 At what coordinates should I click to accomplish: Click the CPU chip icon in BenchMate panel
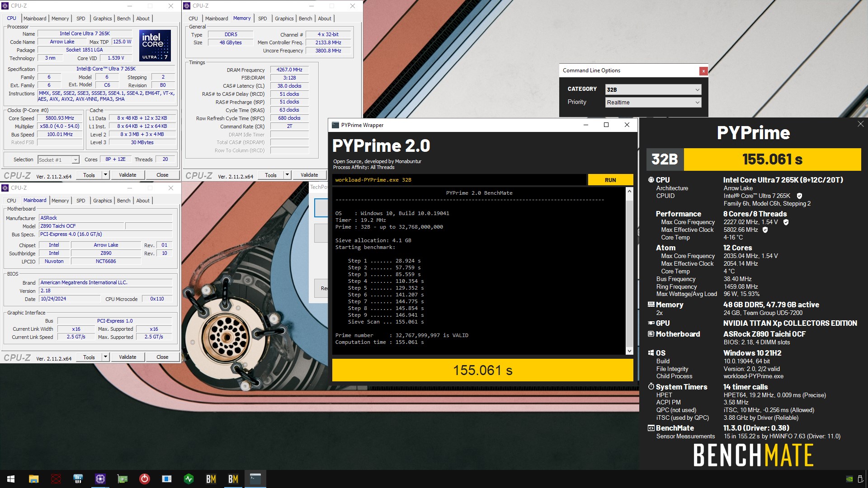pyautogui.click(x=651, y=180)
